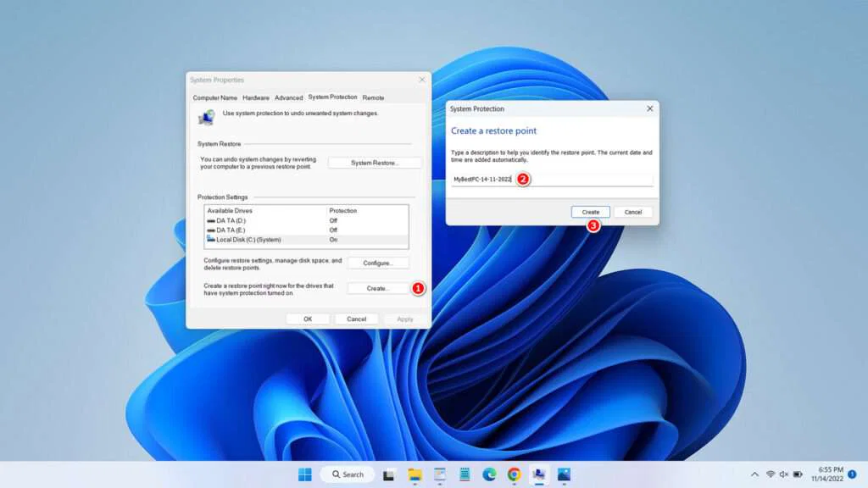Open the Computer Name tab
The height and width of the screenshot is (488, 868).
point(215,97)
